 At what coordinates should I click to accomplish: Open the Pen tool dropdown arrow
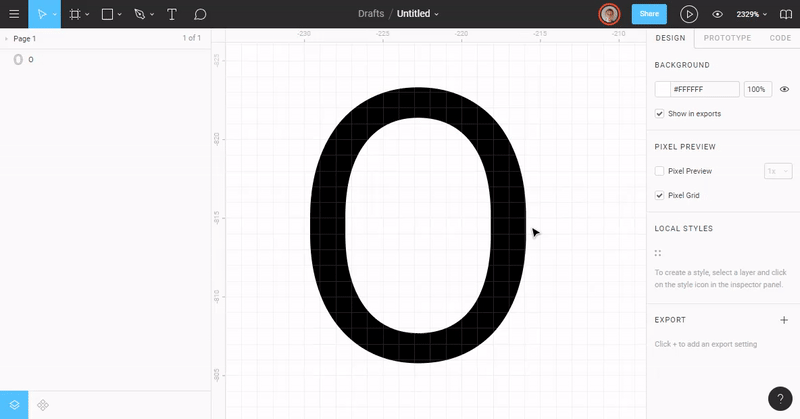point(152,14)
